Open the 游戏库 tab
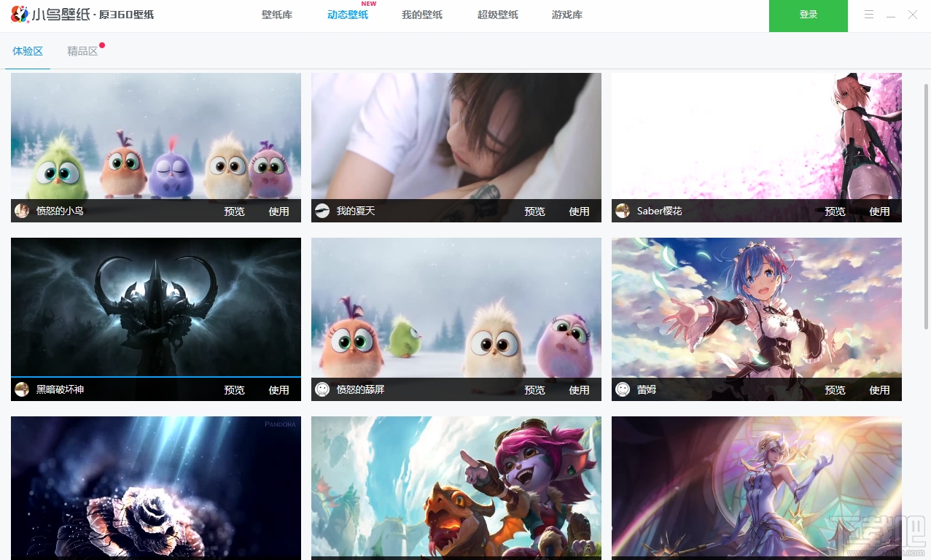931x560 pixels. click(567, 15)
